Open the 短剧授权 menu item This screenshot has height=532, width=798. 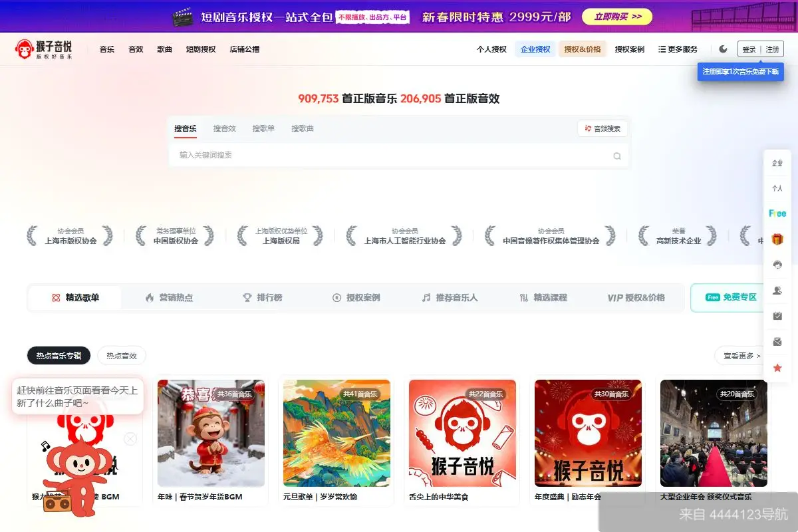click(199, 49)
